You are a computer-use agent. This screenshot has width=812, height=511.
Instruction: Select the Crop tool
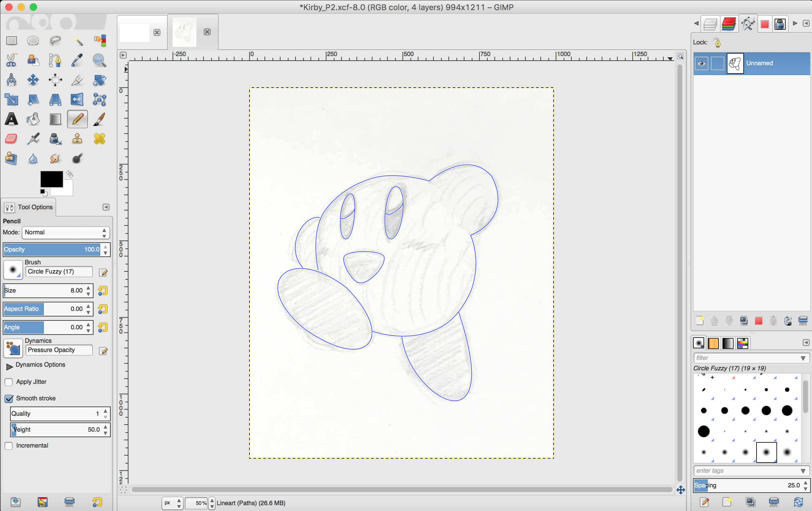click(78, 80)
